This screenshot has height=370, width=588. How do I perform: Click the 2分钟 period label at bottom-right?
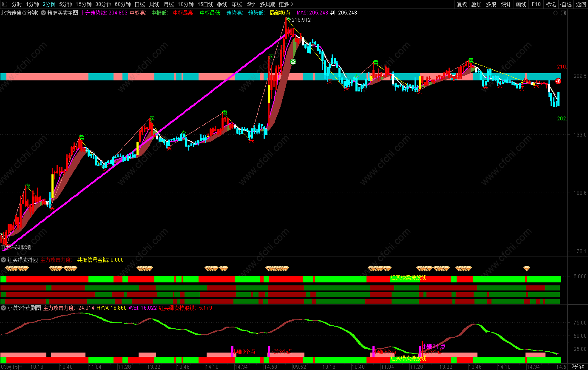[x=578, y=367]
